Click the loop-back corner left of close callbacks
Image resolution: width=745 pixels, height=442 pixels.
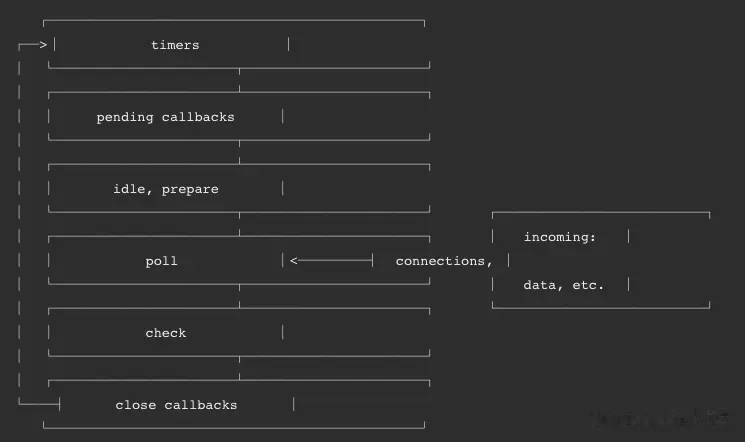[x=39, y=404]
